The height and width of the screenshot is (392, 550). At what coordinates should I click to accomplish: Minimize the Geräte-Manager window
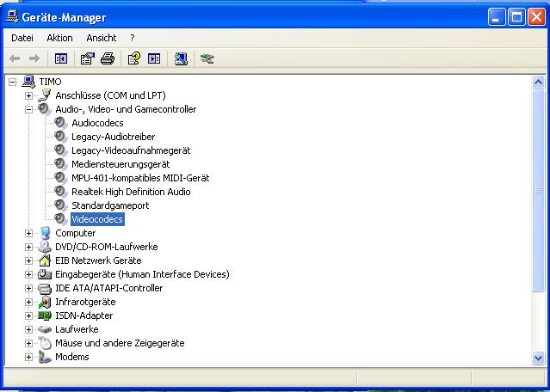pos(497,17)
